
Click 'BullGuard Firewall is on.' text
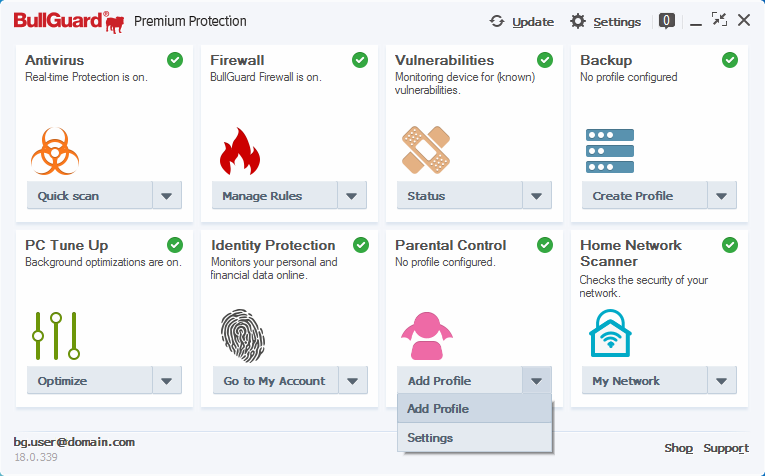coord(266,77)
